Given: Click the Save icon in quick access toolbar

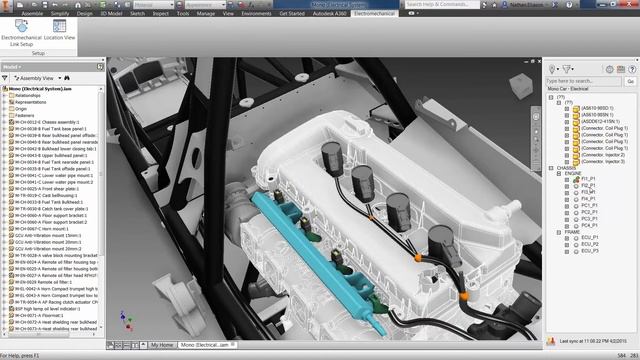Looking at the screenshot, I should [x=44, y=5].
